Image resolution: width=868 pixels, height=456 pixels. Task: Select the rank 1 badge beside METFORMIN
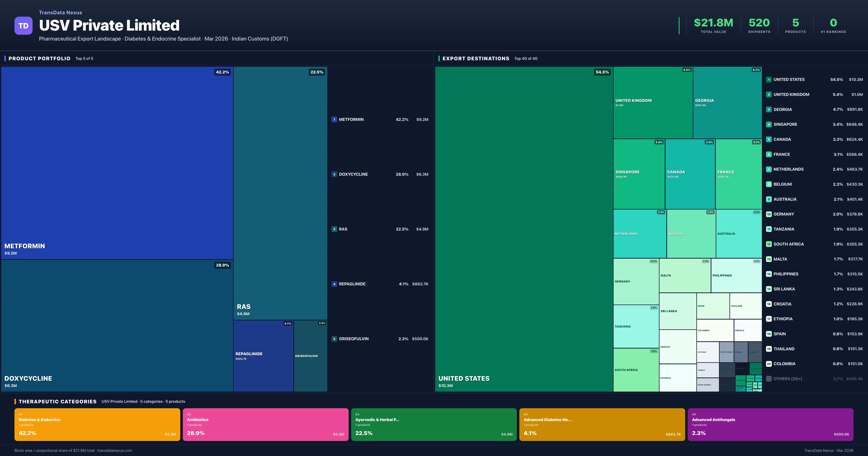[x=334, y=119]
